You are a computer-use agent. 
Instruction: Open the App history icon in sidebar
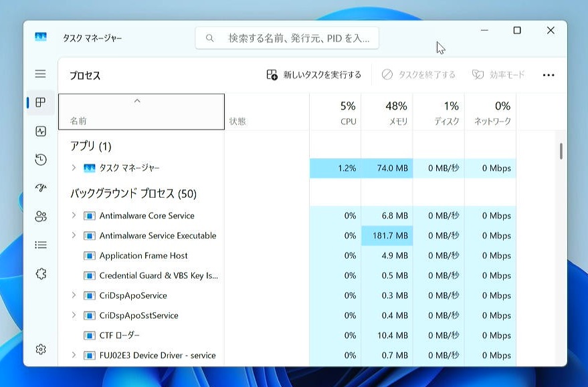41,160
